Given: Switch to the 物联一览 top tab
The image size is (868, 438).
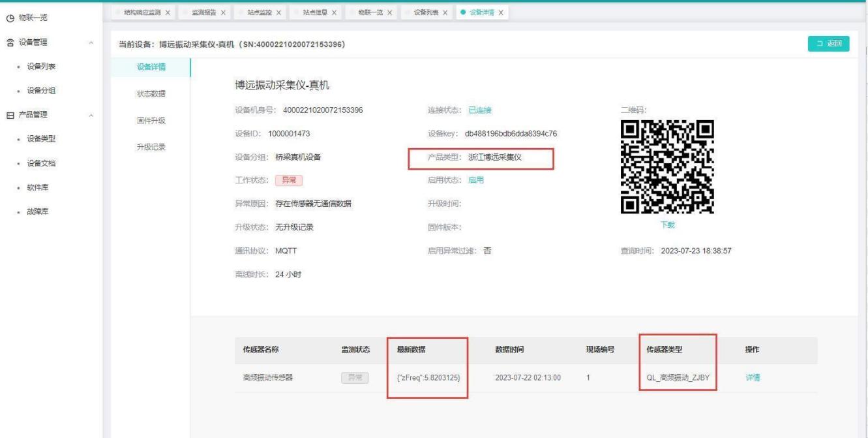Looking at the screenshot, I should 370,12.
